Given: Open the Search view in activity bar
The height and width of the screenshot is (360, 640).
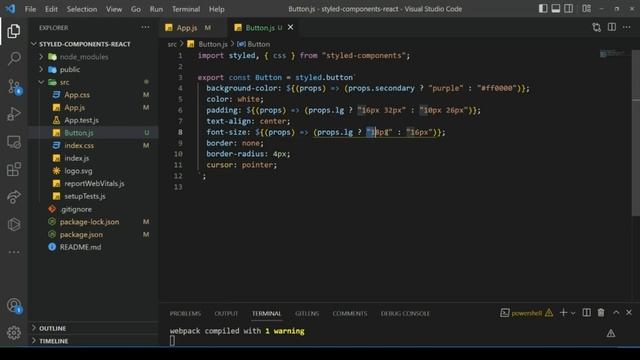Looking at the screenshot, I should (13, 58).
